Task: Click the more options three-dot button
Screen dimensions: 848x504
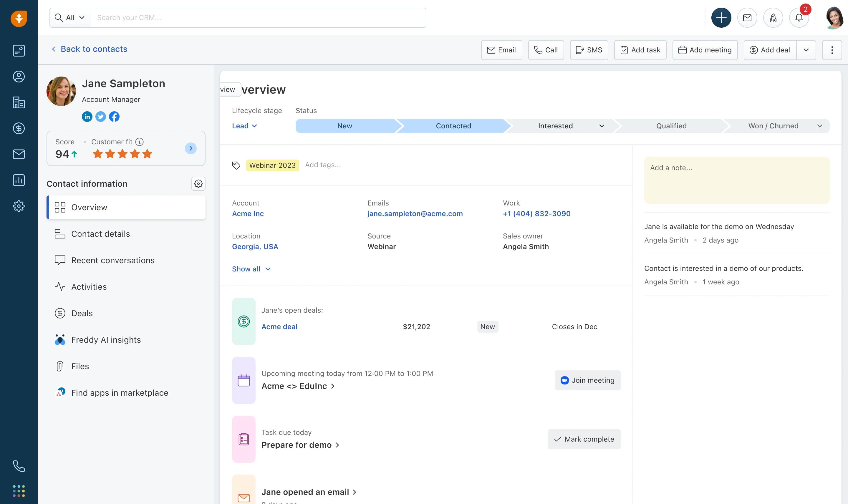Action: point(832,50)
